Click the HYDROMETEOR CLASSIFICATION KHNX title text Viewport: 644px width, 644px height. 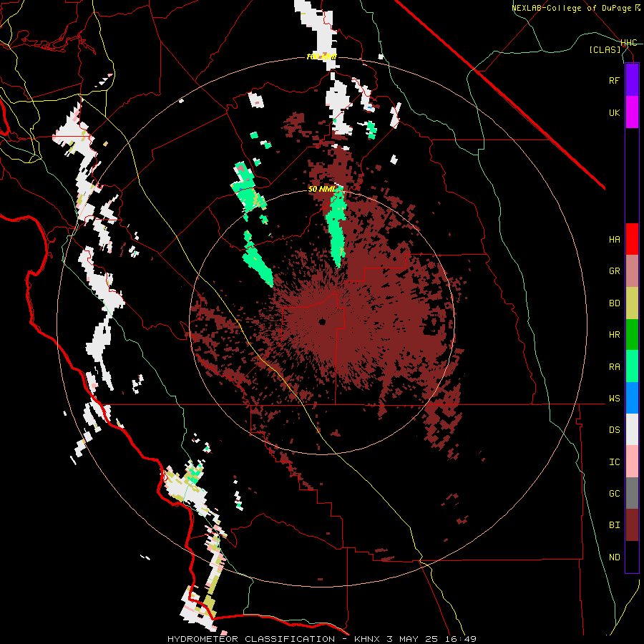pos(322,639)
